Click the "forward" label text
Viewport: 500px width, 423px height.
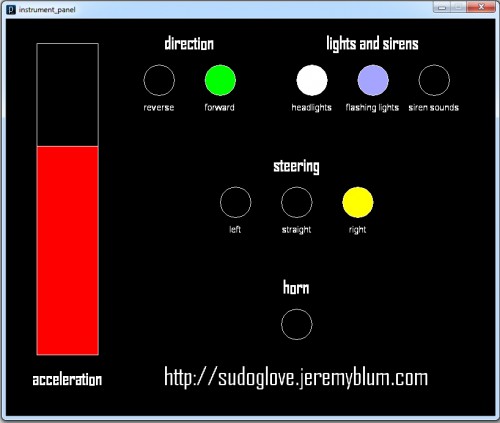coord(219,107)
